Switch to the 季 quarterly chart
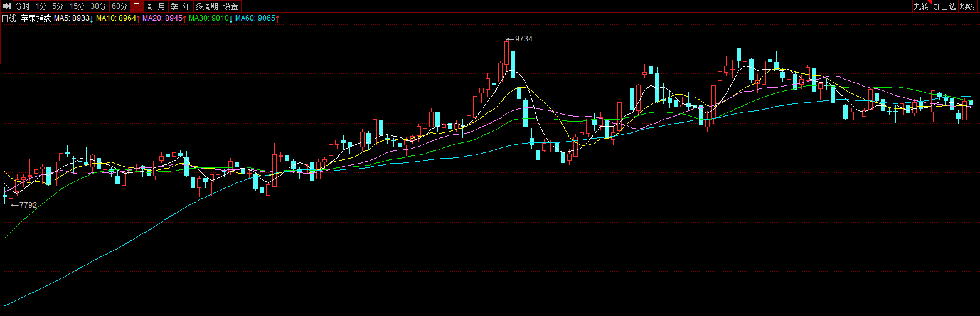980x316 pixels. (x=174, y=6)
